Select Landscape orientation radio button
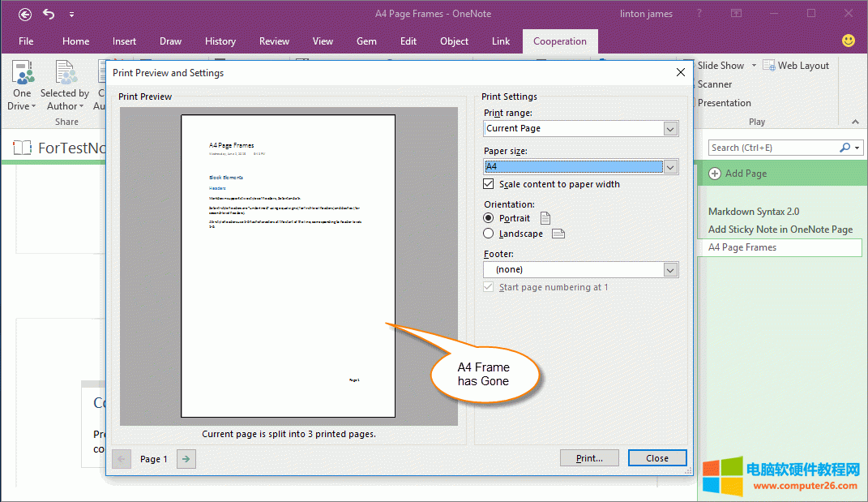Image resolution: width=868 pixels, height=502 pixels. coord(489,234)
